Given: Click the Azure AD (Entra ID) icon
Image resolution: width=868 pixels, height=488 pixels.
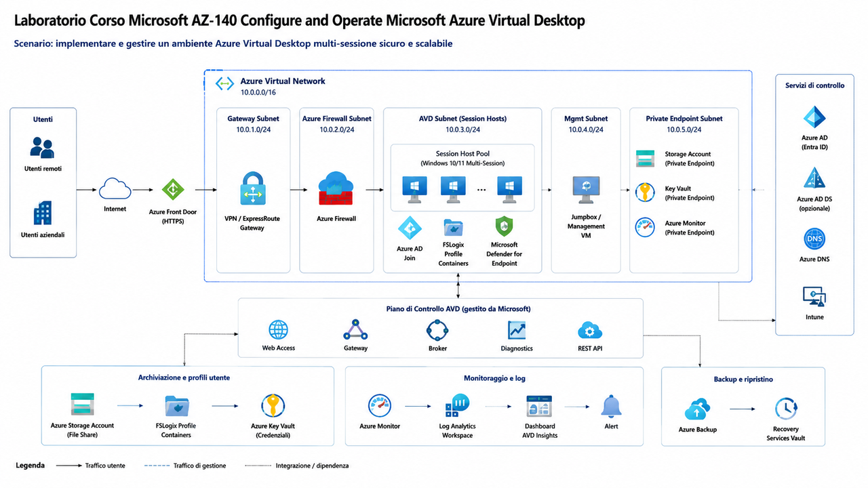Looking at the screenshot, I should [814, 117].
